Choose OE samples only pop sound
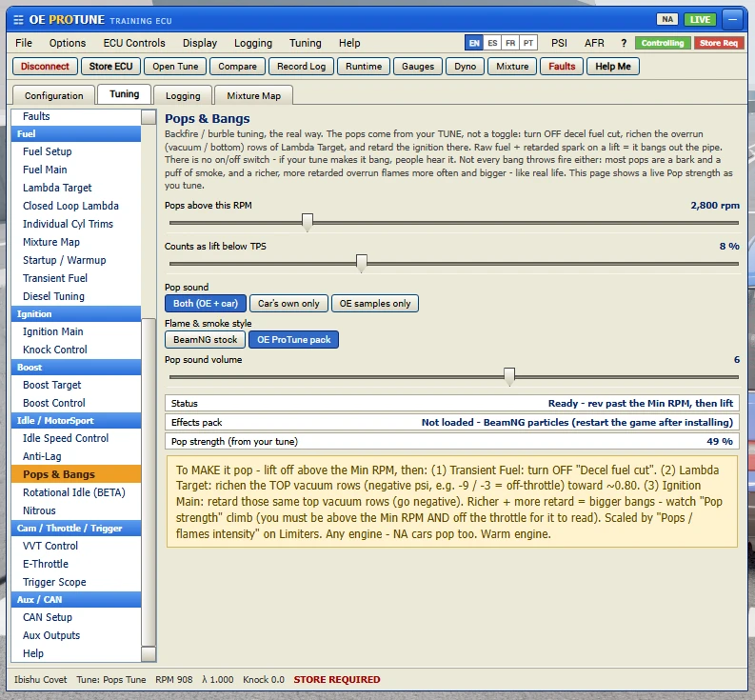Image resolution: width=755 pixels, height=700 pixels. point(375,304)
